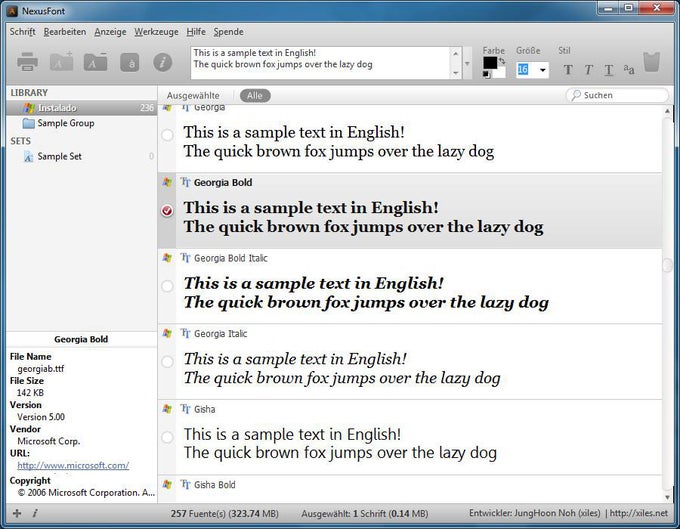Viewport: 680px width, 529px height.
Task: Click TrueType icon beside Gisha
Action: (x=185, y=408)
